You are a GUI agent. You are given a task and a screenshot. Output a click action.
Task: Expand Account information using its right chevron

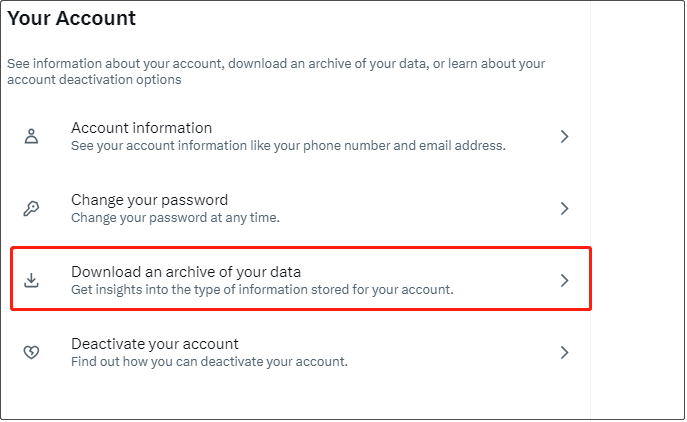tap(564, 136)
